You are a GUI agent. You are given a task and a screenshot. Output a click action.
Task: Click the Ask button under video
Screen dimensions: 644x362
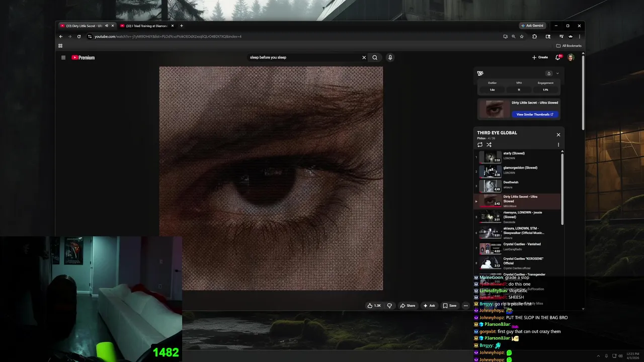point(429,306)
